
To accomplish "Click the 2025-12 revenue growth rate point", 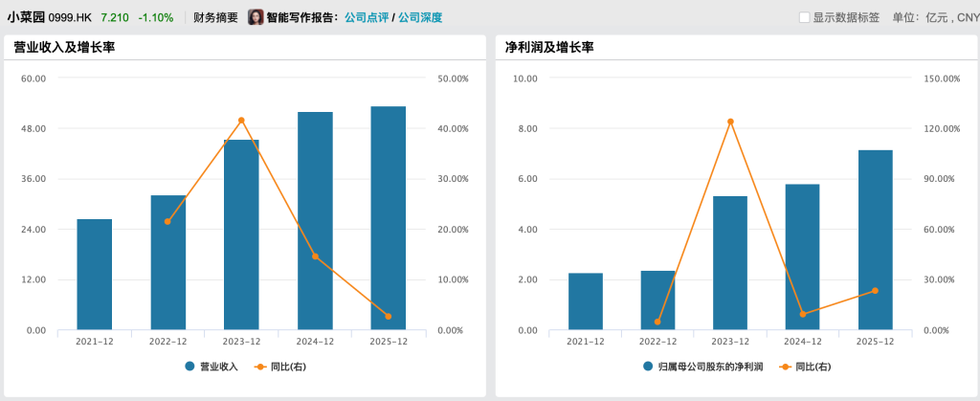I will coord(388,317).
